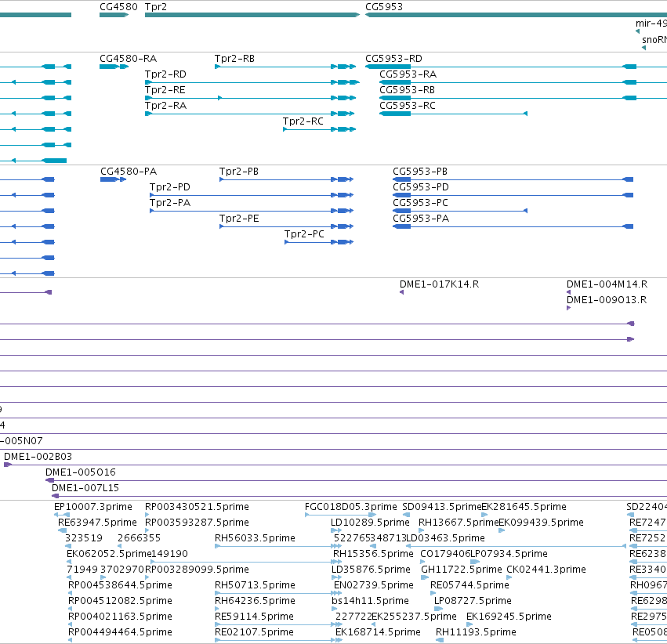Select the RH15356.5prime EST label
The width and height of the screenshot is (667, 644).
(373, 555)
